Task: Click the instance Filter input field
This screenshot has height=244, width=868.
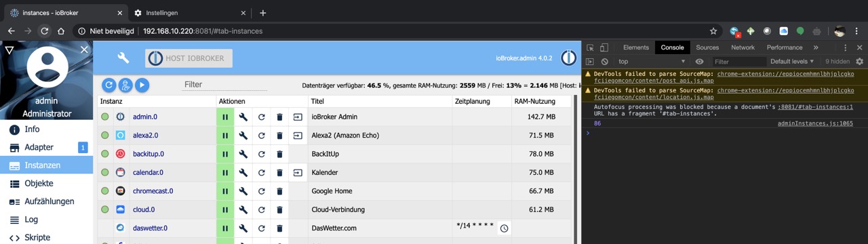Action: pyautogui.click(x=225, y=85)
